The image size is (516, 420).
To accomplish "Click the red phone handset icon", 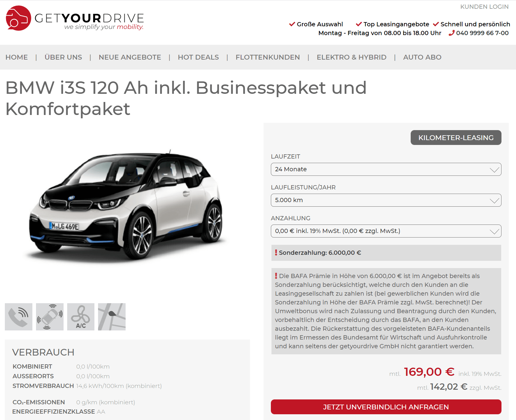I will click(x=452, y=33).
